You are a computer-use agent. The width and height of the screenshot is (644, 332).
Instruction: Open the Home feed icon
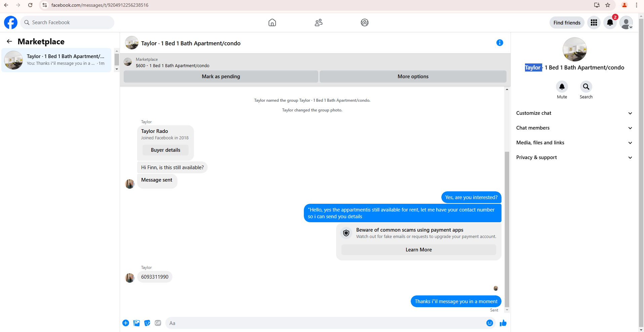point(272,22)
